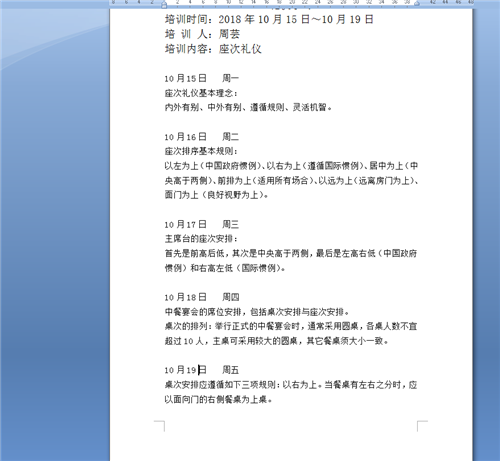Click the line 主席台的座次安排
Screen dimensions: 500x461
(201, 239)
